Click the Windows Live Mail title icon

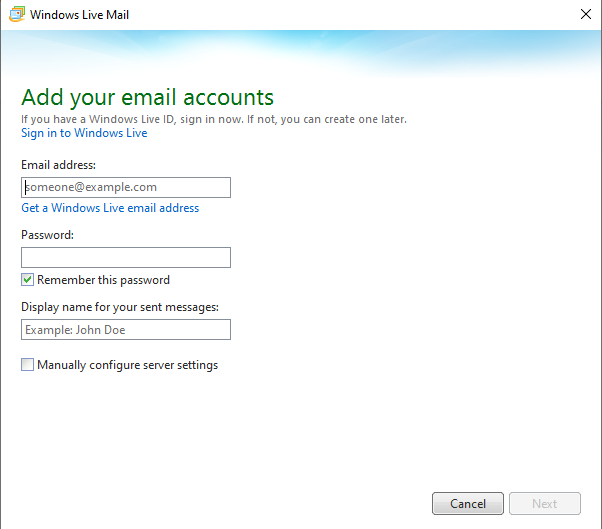click(17, 15)
